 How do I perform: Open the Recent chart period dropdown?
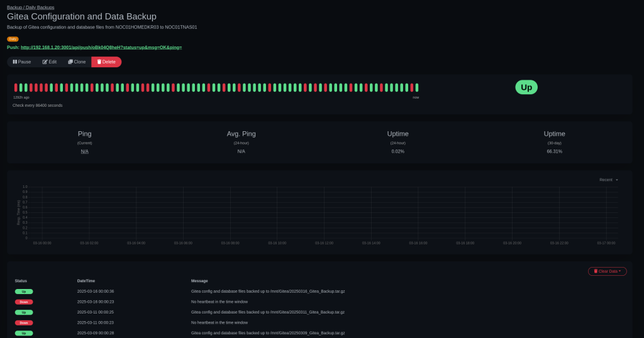[x=608, y=180]
